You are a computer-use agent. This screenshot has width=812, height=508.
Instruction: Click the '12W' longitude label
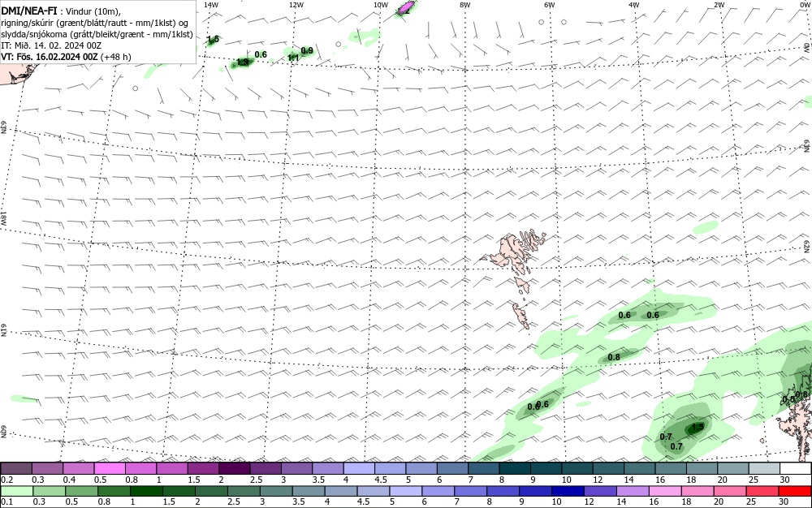pyautogui.click(x=296, y=5)
